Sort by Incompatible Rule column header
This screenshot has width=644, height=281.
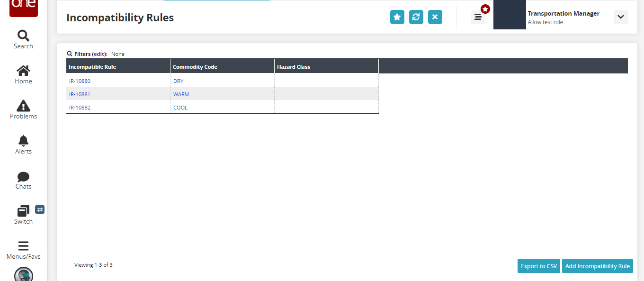coord(118,66)
